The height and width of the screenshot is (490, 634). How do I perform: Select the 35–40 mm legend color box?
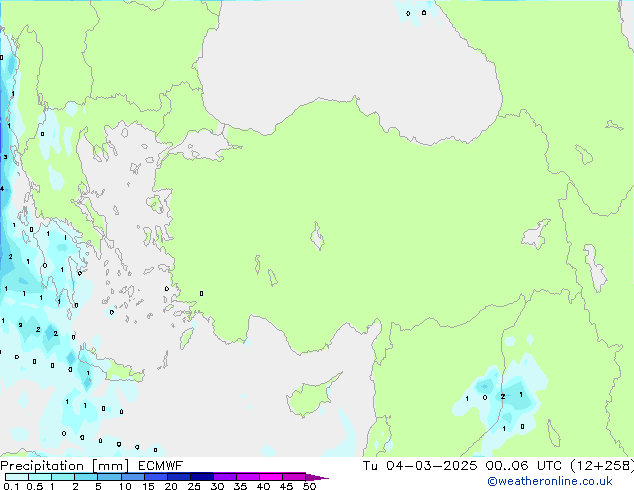click(x=247, y=477)
